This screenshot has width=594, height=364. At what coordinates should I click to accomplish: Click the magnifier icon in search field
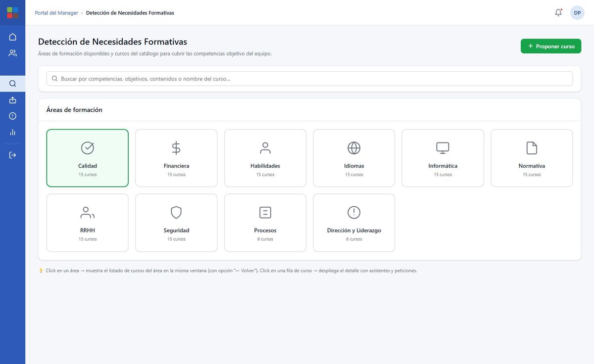[x=55, y=78]
